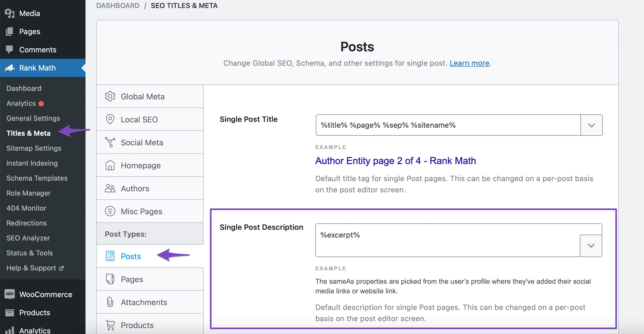Open the Products post type tab
644x334 pixels.
(x=150, y=324)
